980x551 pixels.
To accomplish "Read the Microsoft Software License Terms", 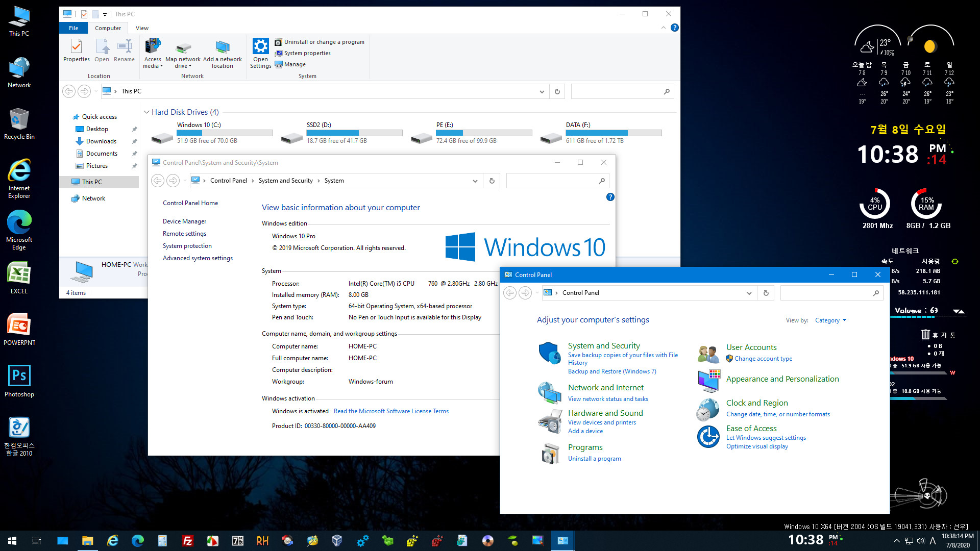I will point(391,411).
